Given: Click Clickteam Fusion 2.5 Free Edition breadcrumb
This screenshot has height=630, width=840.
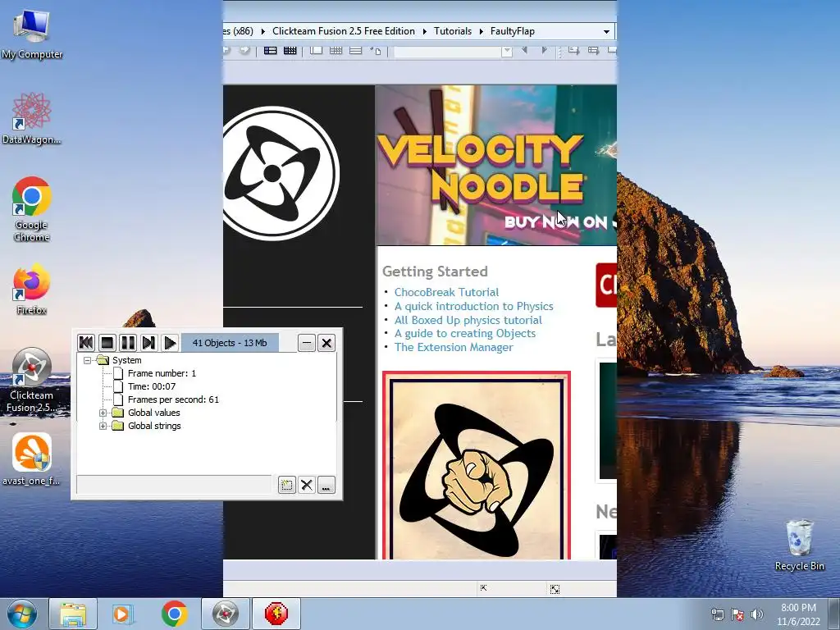Looking at the screenshot, I should tap(344, 31).
